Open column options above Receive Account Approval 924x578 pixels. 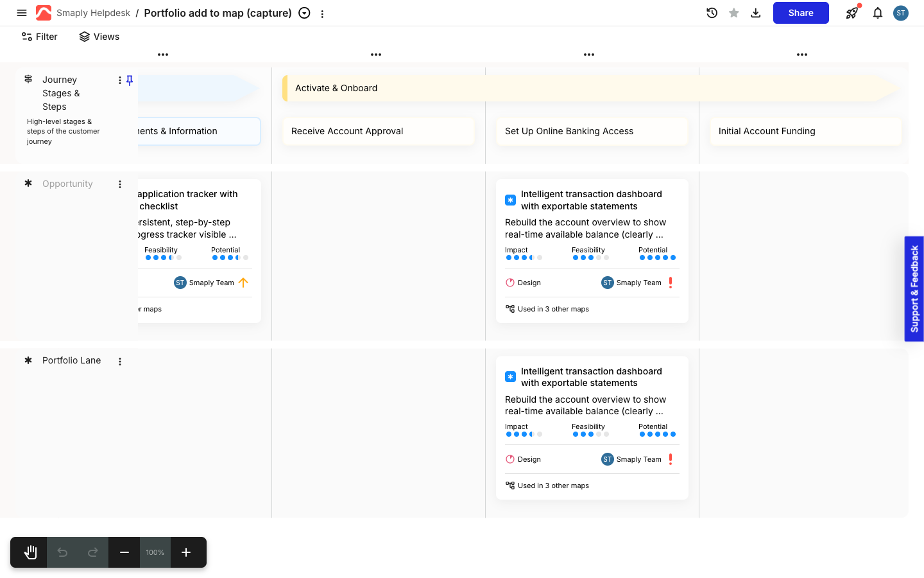pyautogui.click(x=376, y=55)
